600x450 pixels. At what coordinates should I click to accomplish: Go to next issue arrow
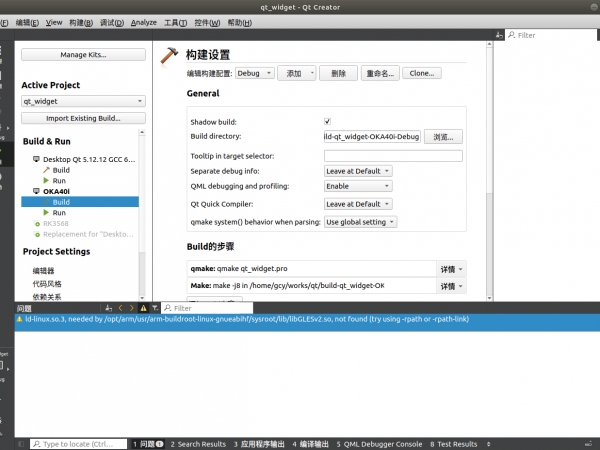pos(131,308)
